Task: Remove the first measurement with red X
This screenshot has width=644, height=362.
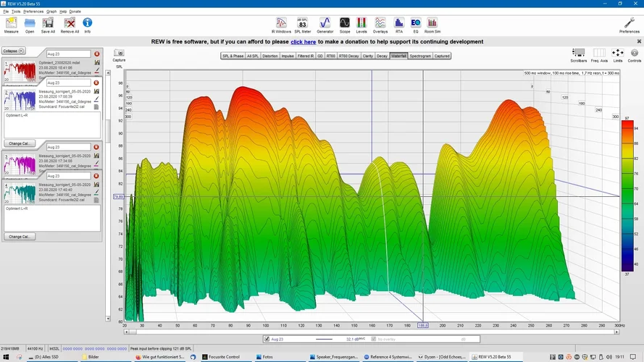Action: pyautogui.click(x=97, y=54)
